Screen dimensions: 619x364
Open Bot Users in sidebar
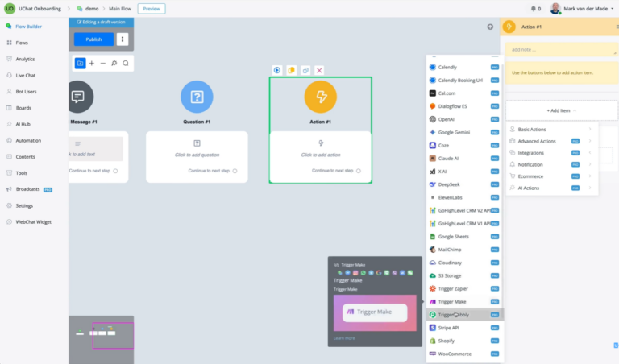tap(26, 92)
